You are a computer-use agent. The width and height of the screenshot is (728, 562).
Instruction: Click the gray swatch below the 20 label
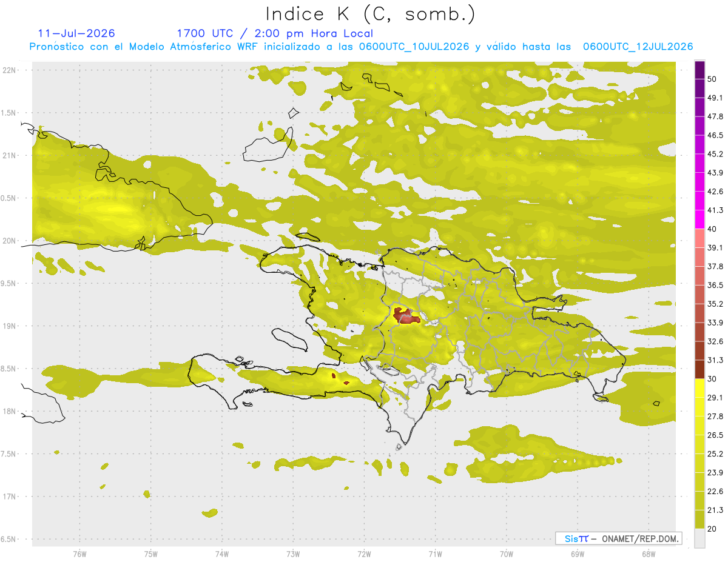point(700,538)
